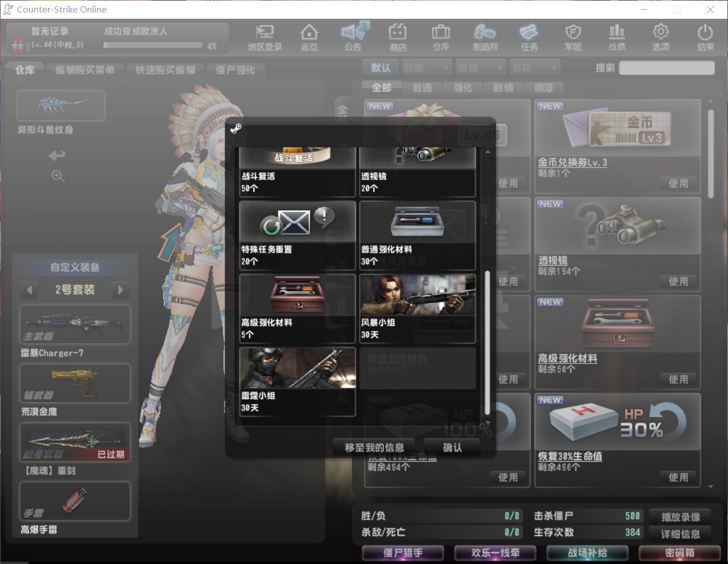The height and width of the screenshot is (564, 728).
Task: Open the 期限 sort dropdown
Action: click(480, 68)
